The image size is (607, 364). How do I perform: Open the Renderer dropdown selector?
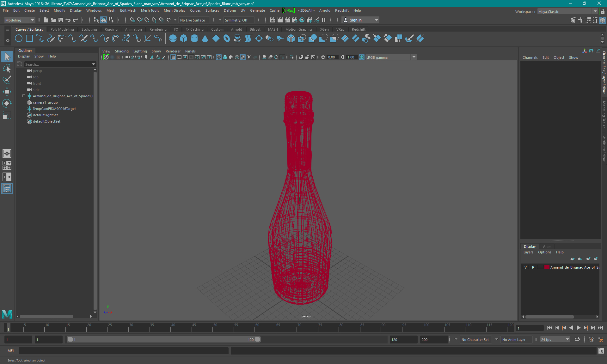point(173,51)
